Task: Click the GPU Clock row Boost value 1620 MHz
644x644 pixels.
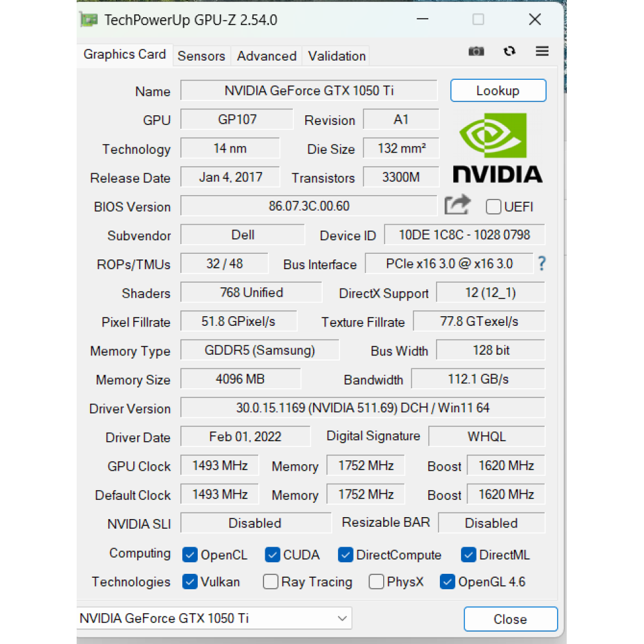Action: (x=506, y=466)
